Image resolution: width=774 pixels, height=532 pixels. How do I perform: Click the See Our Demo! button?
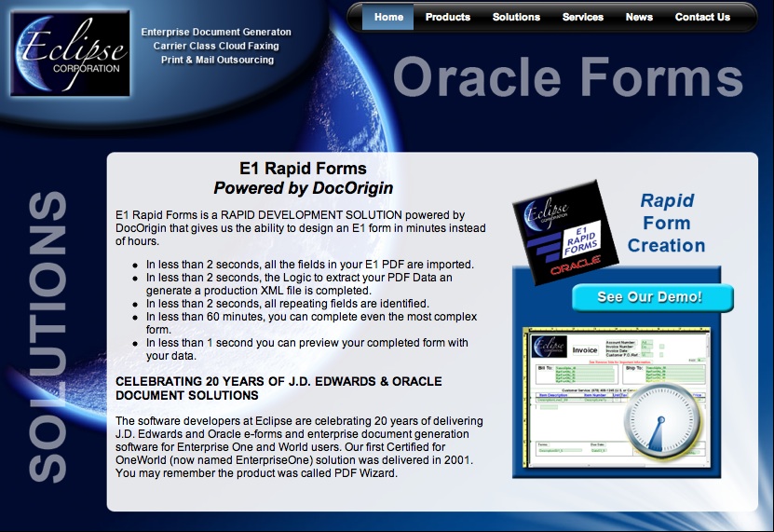point(653,297)
